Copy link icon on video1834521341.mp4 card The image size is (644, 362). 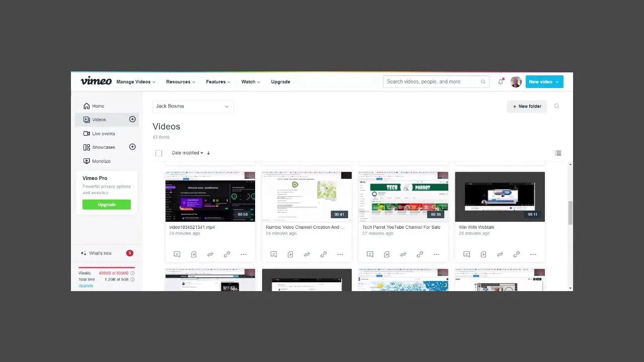click(x=227, y=254)
